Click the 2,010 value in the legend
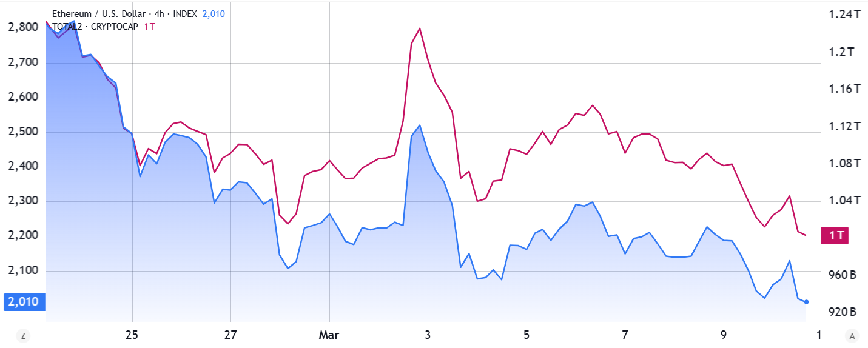 pos(214,13)
